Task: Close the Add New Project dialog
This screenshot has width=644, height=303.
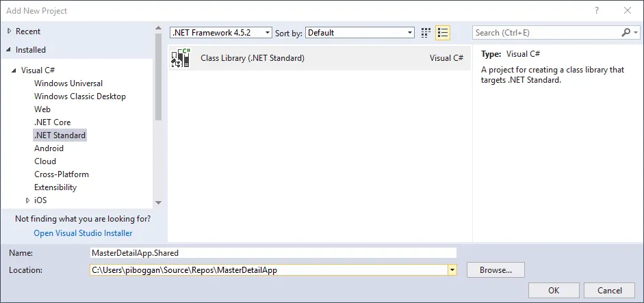Action: (628, 11)
